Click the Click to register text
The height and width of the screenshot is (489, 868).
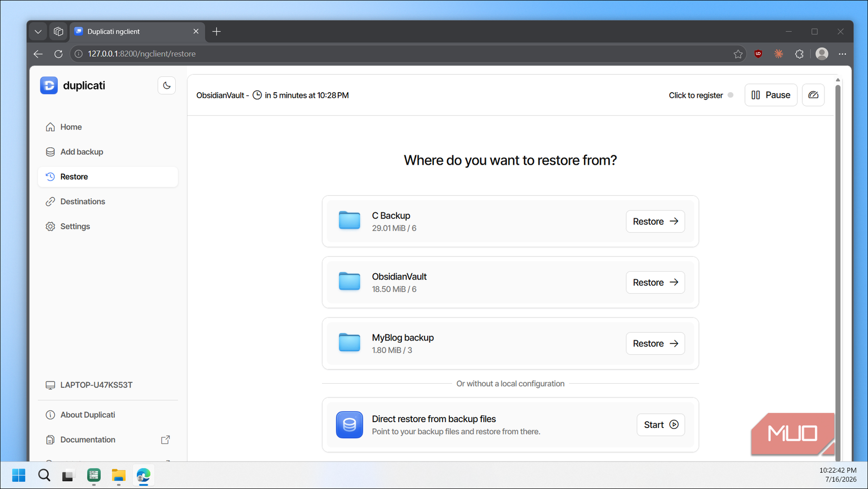pos(695,95)
